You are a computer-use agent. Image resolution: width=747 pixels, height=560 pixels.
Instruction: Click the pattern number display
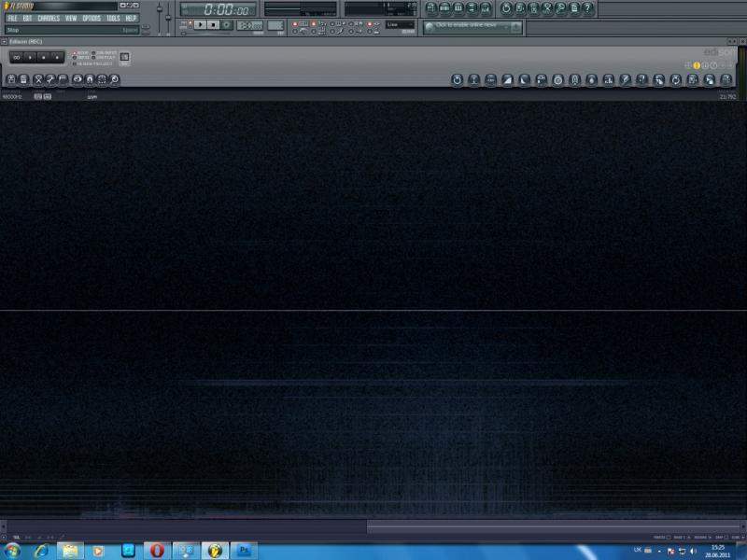pyautogui.click(x=275, y=25)
